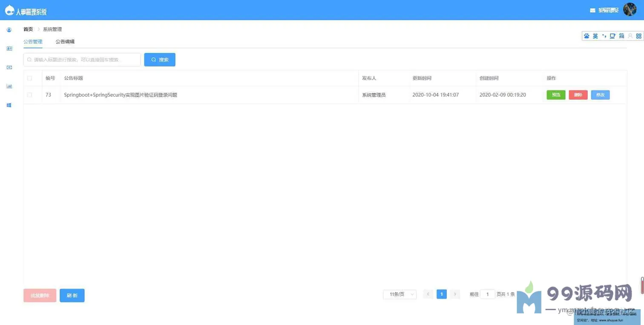Open the user profile sidebar icon
Screen dimensions: 644x325
pos(9,30)
